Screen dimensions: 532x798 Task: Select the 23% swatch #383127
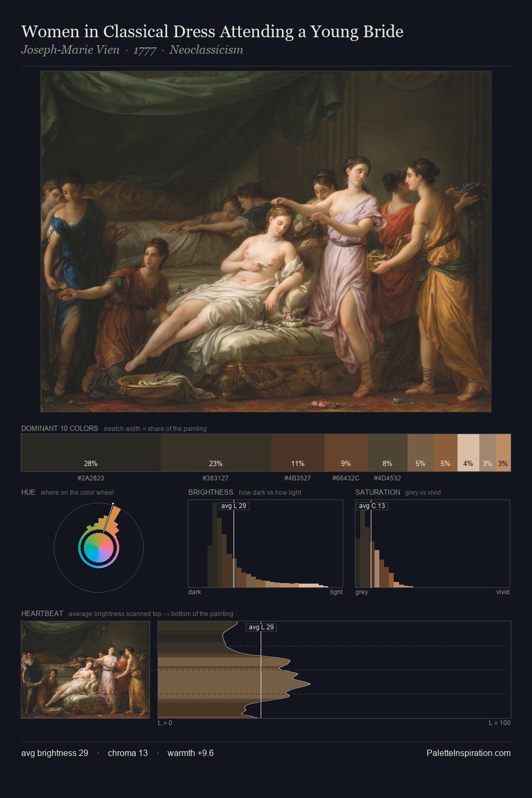[x=216, y=453]
